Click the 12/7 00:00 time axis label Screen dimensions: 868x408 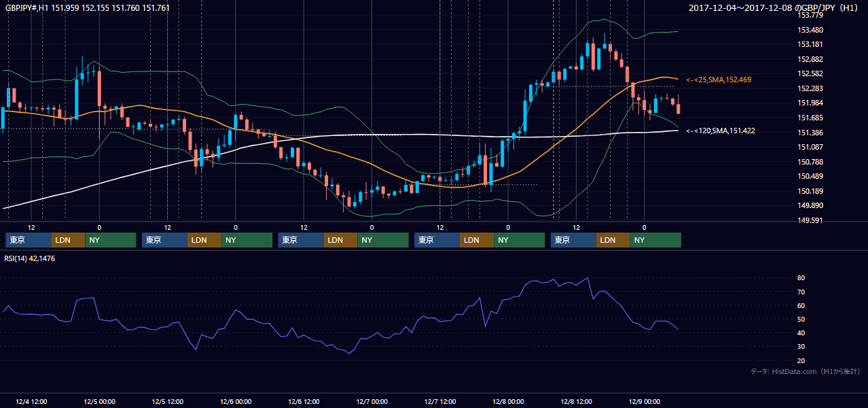(372, 401)
